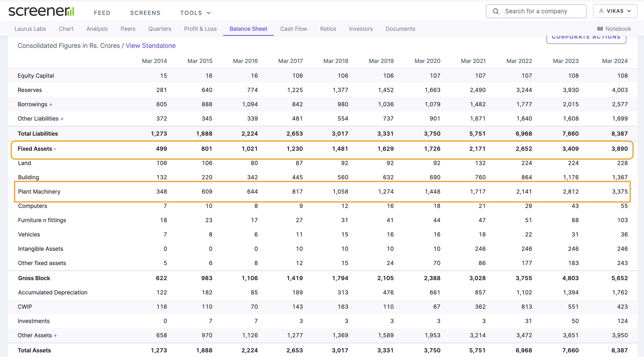
Task: Jump to the Peers section
Action: (x=128, y=29)
